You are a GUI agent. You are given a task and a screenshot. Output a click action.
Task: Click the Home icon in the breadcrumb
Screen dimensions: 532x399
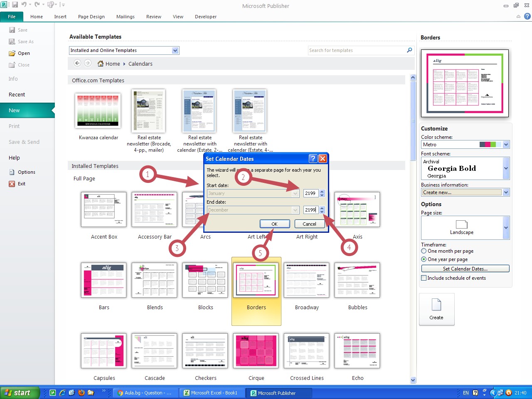(x=101, y=64)
